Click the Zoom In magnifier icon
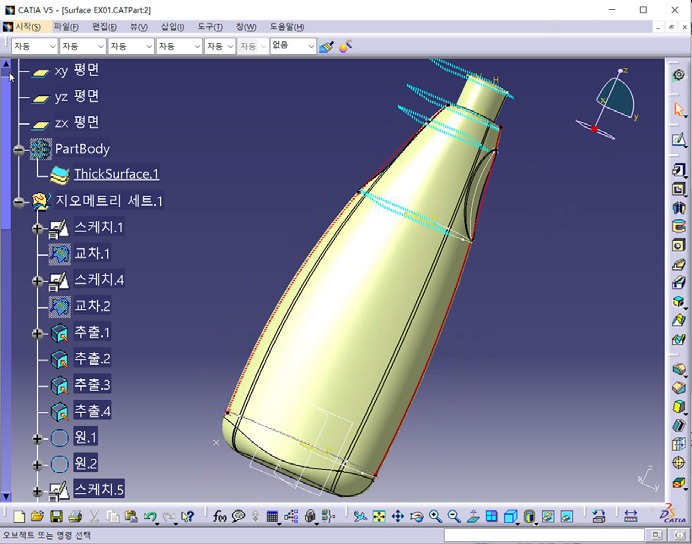Image resolution: width=692 pixels, height=544 pixels. (436, 516)
